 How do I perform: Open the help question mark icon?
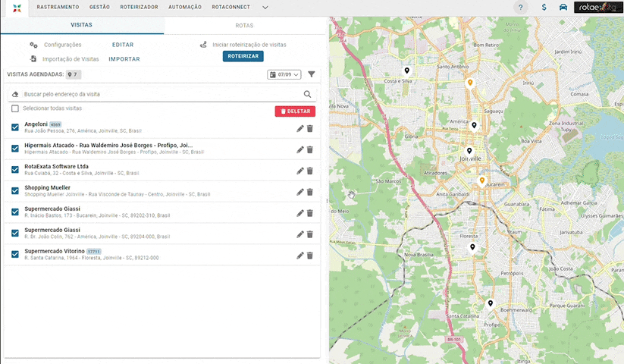(521, 8)
